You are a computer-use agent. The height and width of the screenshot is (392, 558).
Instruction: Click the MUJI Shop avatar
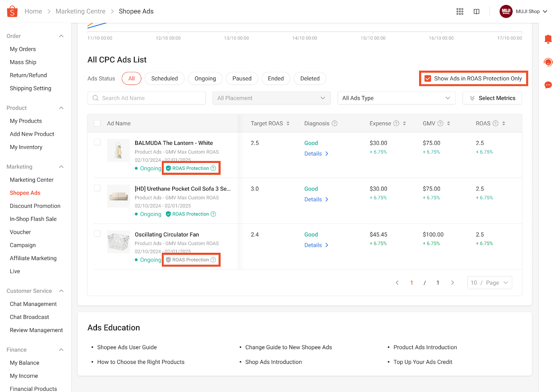[x=506, y=12]
